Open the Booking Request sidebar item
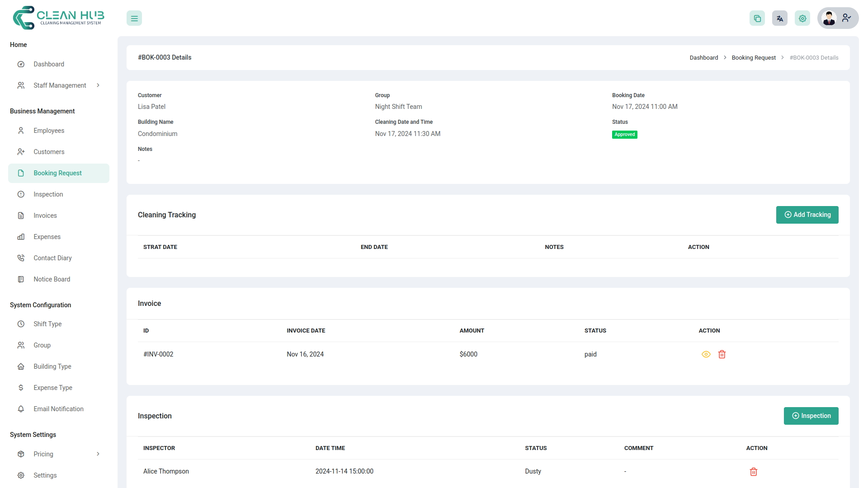Viewport: 868px width, 488px height. pyautogui.click(x=58, y=173)
